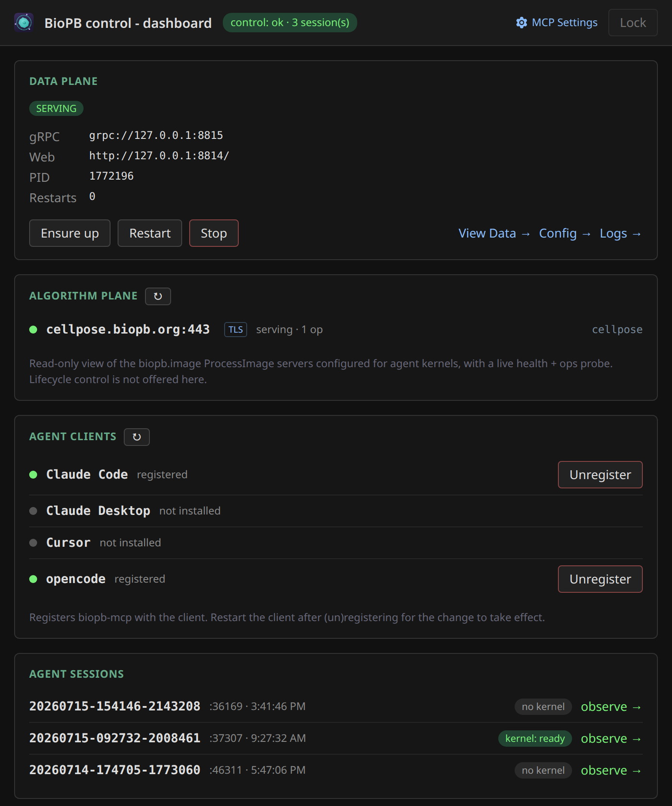Click the ALGORITHM PLANE heading
This screenshot has width=672, height=806.
[x=84, y=296]
